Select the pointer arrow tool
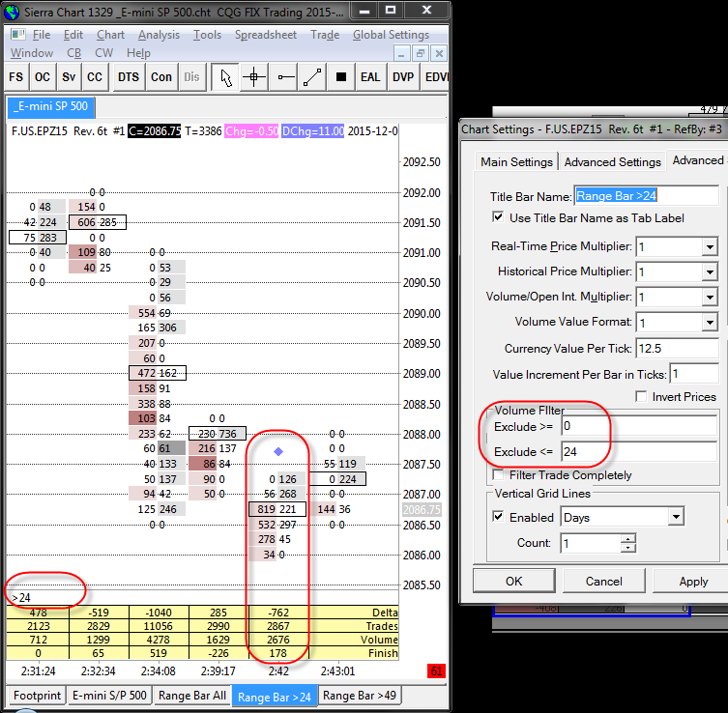The image size is (728, 713). click(x=225, y=77)
